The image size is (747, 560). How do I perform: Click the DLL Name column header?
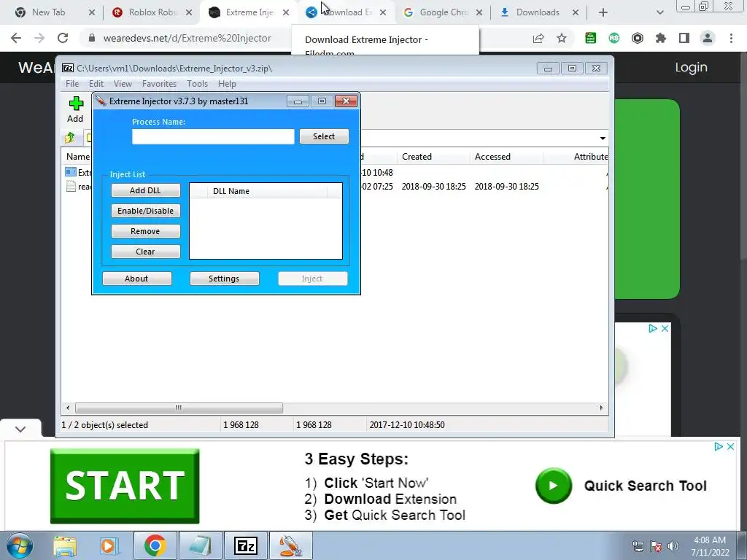coord(268,191)
